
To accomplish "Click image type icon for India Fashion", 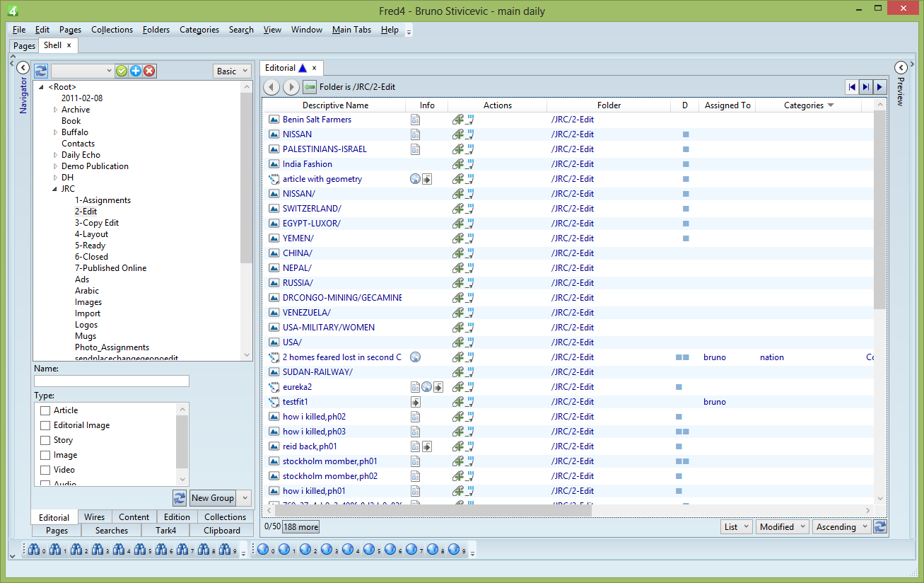I will point(274,164).
